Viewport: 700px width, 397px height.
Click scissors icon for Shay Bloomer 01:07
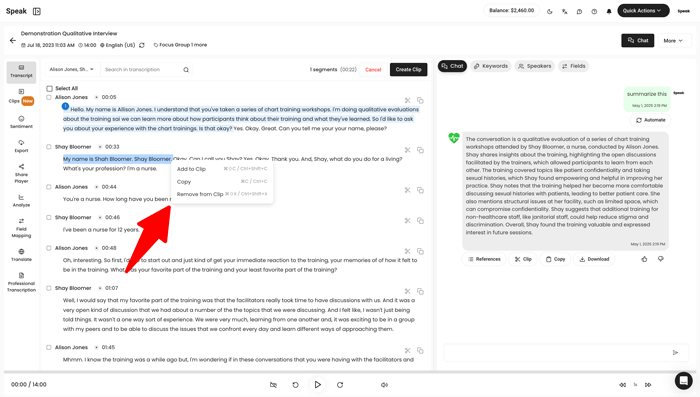(407, 292)
